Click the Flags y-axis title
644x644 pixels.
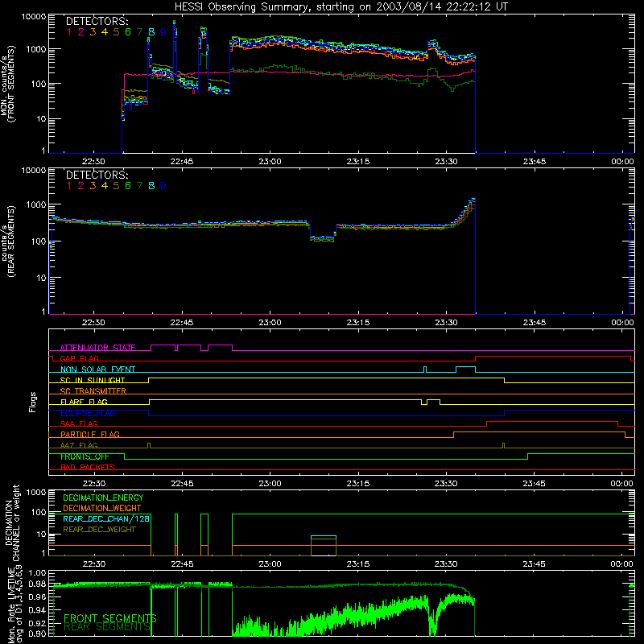tap(33, 402)
